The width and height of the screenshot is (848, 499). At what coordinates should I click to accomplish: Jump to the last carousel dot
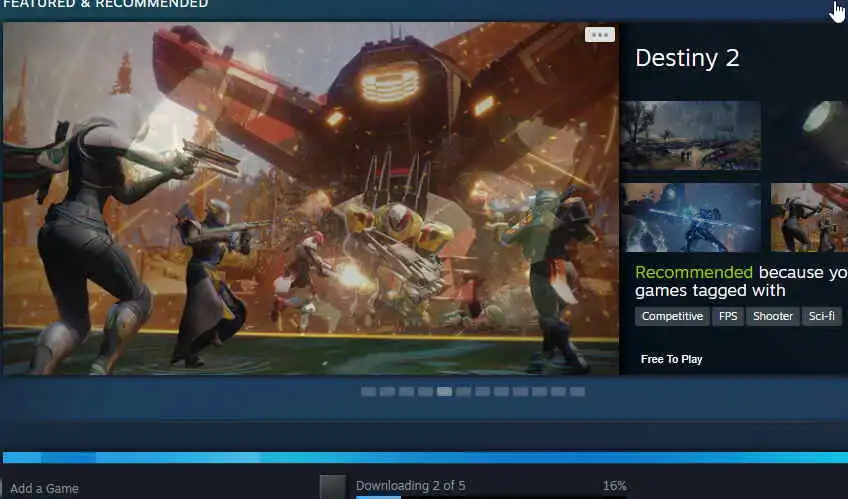578,391
